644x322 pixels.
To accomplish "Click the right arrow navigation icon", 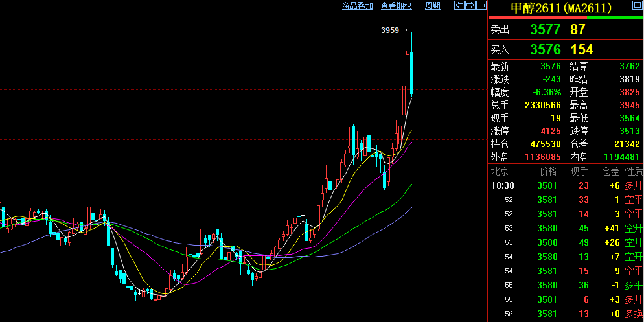I will tap(470, 5).
